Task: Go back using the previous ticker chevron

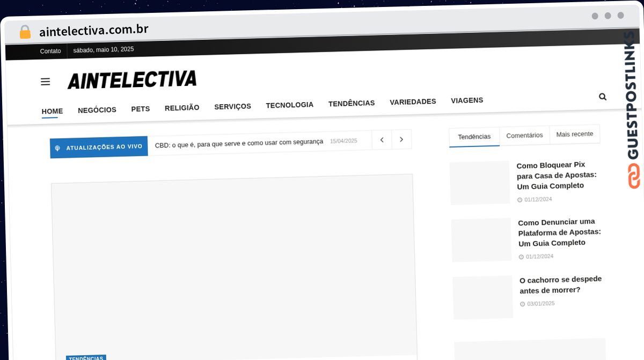Action: pos(382,139)
